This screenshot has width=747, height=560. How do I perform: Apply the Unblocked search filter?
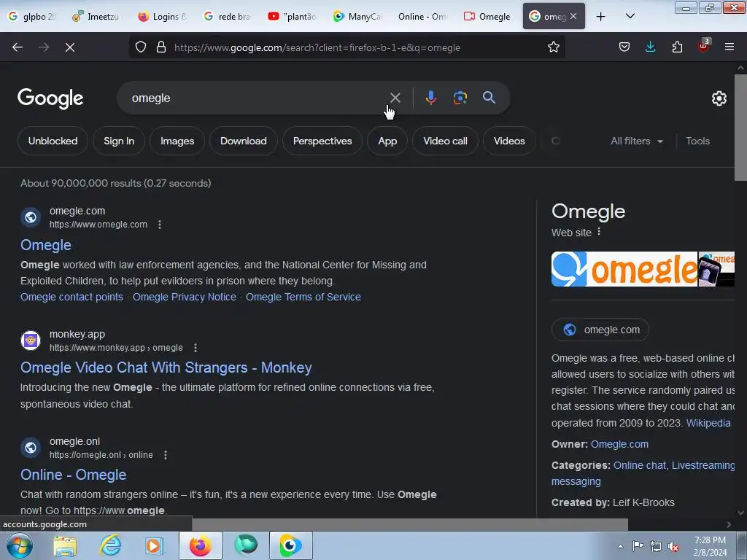point(53,141)
